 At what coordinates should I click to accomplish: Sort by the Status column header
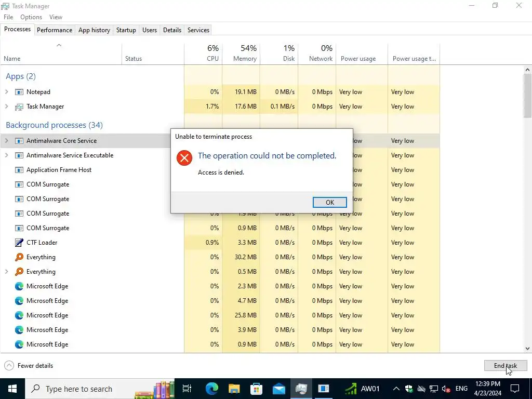pyautogui.click(x=153, y=54)
